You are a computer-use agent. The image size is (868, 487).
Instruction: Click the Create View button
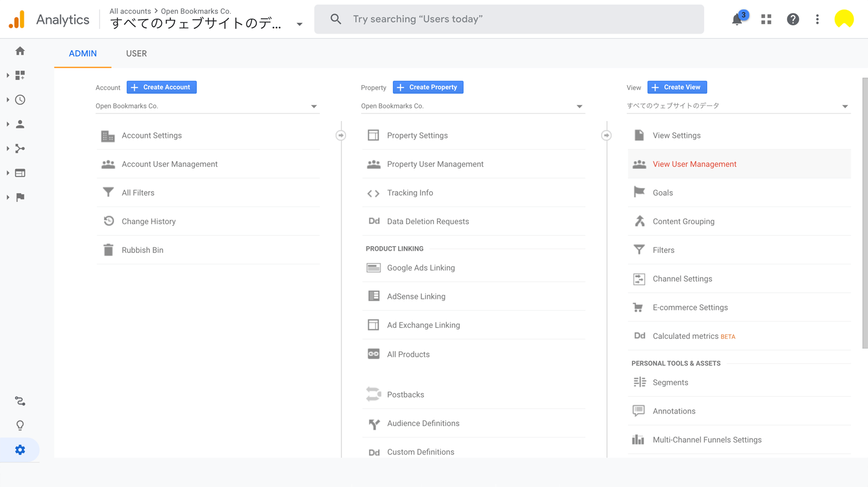coord(677,87)
